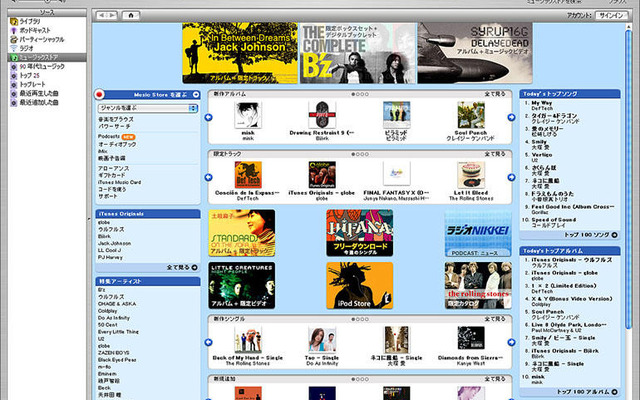The width and height of the screenshot is (640, 400).
Task: Open My Way in Today's Top Songs
Action: coord(542,103)
